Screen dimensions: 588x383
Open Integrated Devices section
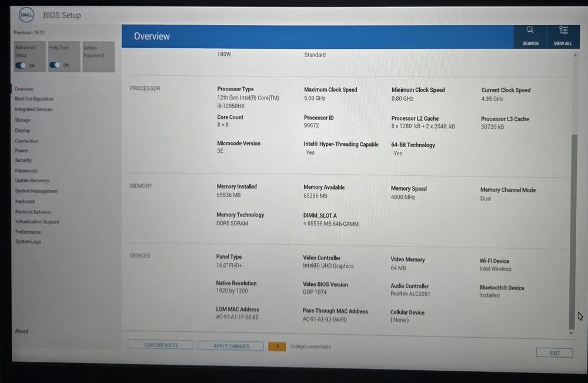[x=34, y=109]
